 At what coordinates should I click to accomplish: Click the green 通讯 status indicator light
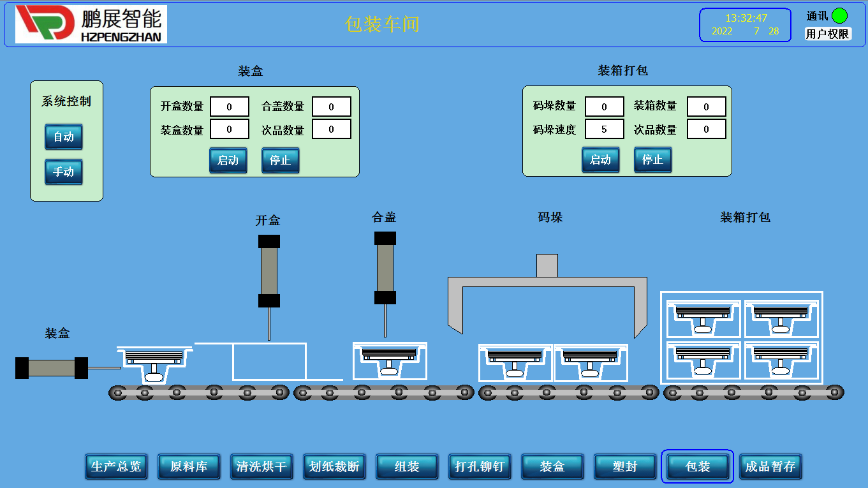tap(839, 16)
